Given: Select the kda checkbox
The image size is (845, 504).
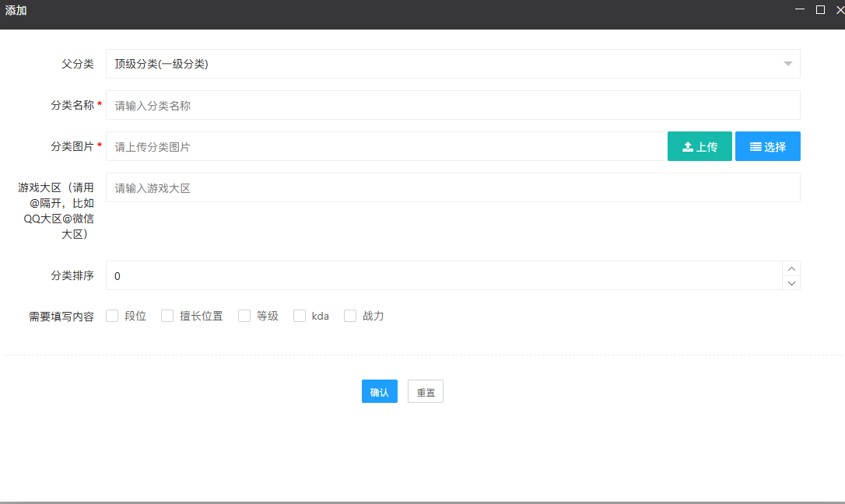Looking at the screenshot, I should pyautogui.click(x=300, y=316).
